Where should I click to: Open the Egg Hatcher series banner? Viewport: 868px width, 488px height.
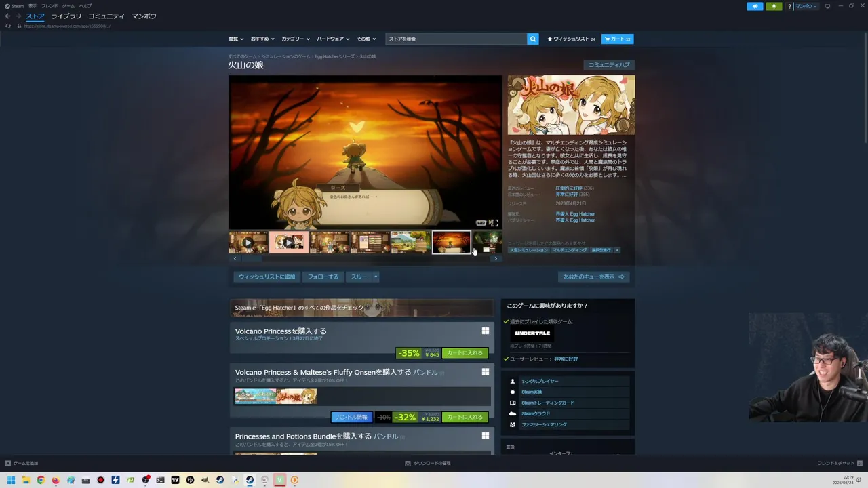(361, 308)
